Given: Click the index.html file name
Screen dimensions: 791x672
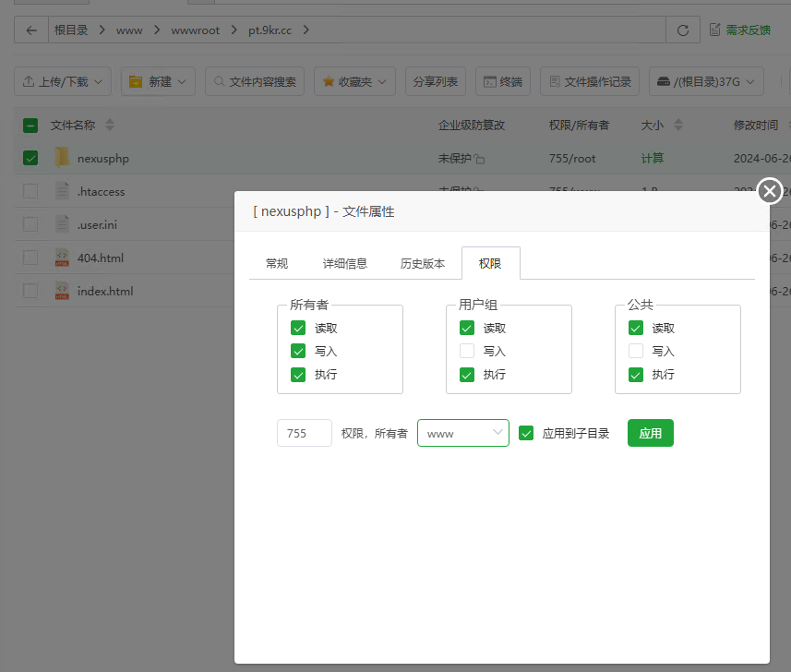Looking at the screenshot, I should point(105,291).
